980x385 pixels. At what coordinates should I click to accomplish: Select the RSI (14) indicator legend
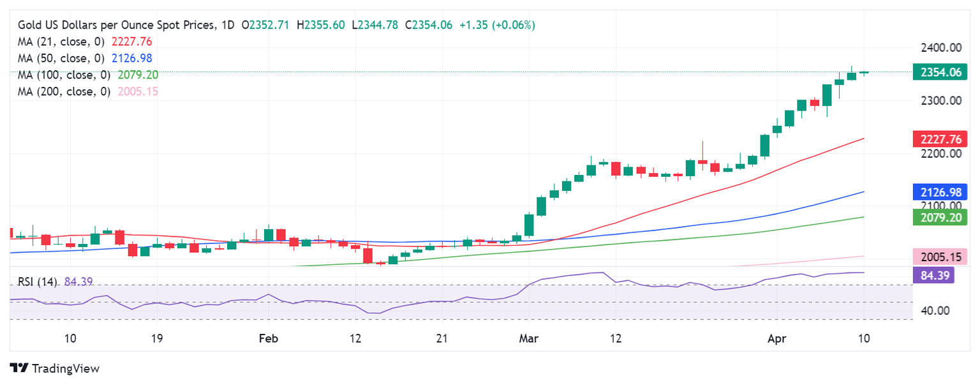(37, 282)
